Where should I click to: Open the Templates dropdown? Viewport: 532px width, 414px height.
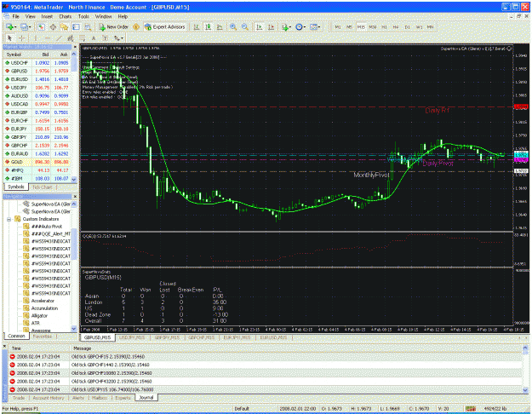point(315,26)
